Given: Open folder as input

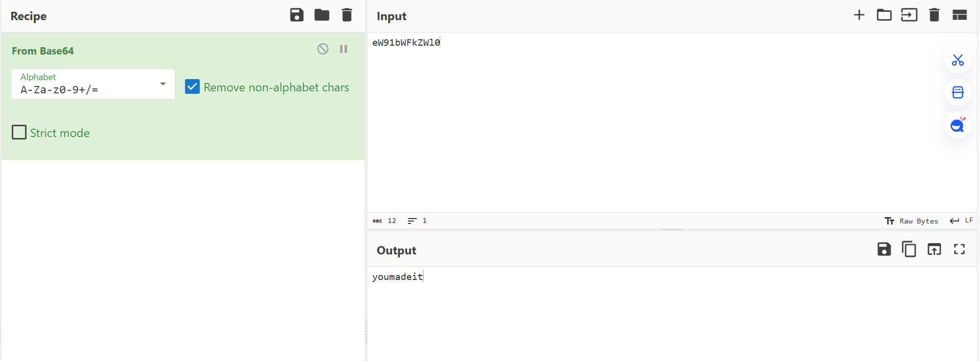Looking at the screenshot, I should [x=884, y=15].
